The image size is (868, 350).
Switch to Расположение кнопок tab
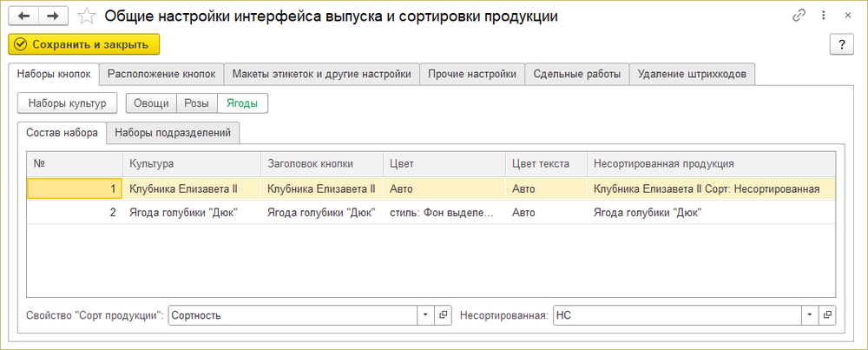pos(161,74)
